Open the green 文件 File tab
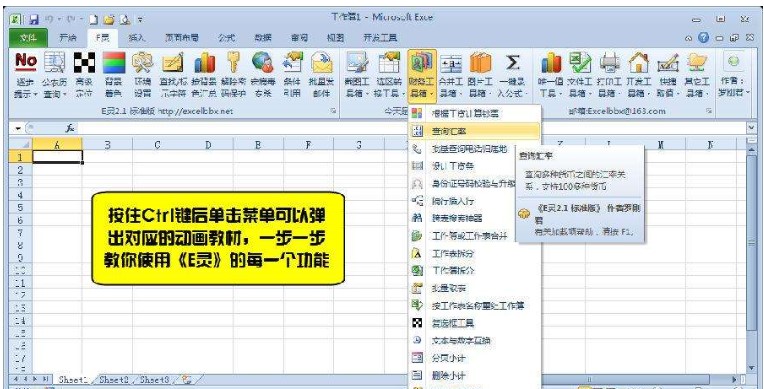The height and width of the screenshot is (389, 764). pos(28,38)
